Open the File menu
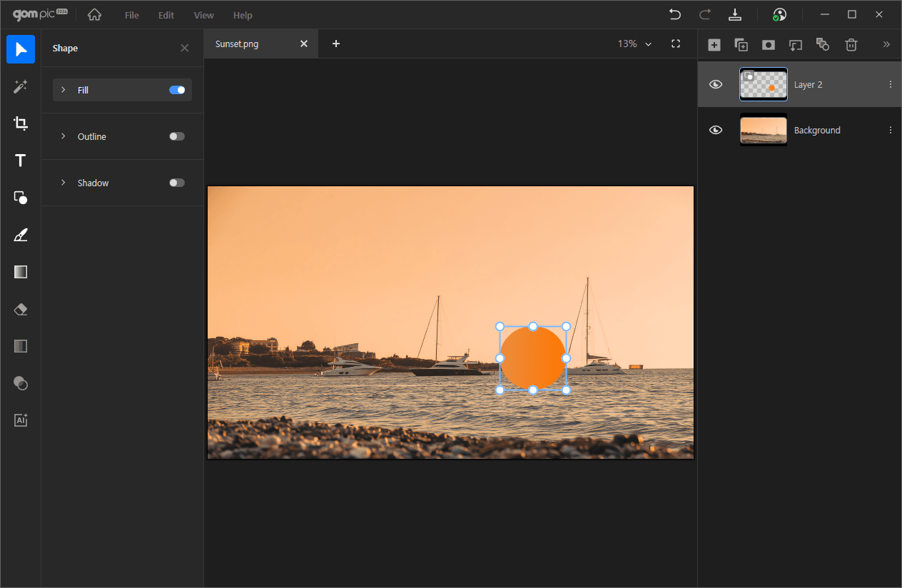Viewport: 902px width, 588px height. 131,15
